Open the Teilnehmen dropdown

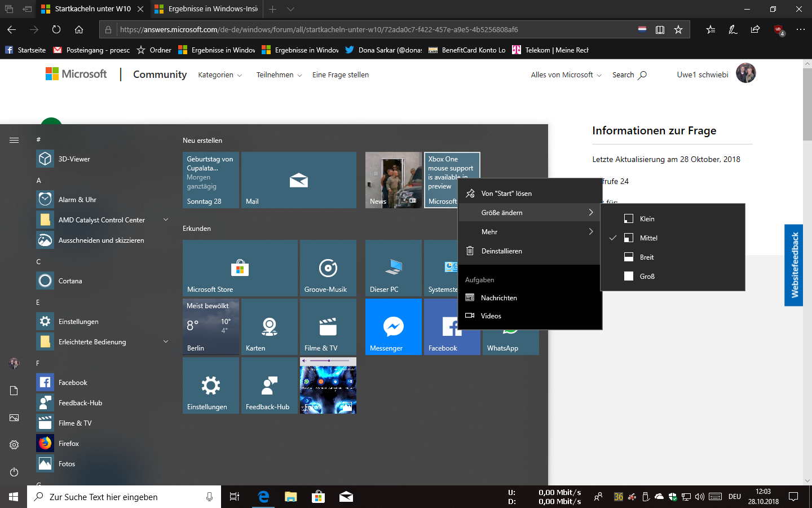[279, 75]
